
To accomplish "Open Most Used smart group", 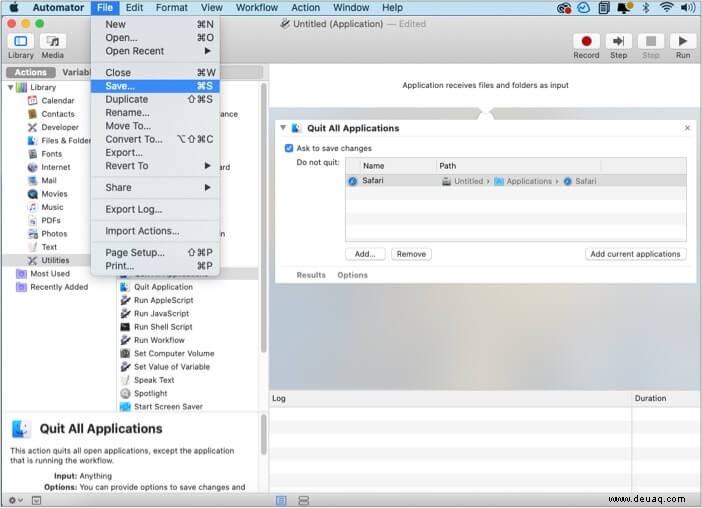I will pyautogui.click(x=49, y=273).
